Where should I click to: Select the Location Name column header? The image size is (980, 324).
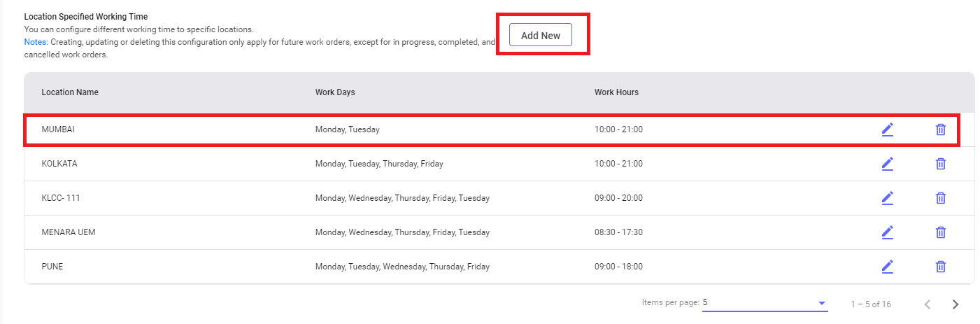click(x=70, y=92)
